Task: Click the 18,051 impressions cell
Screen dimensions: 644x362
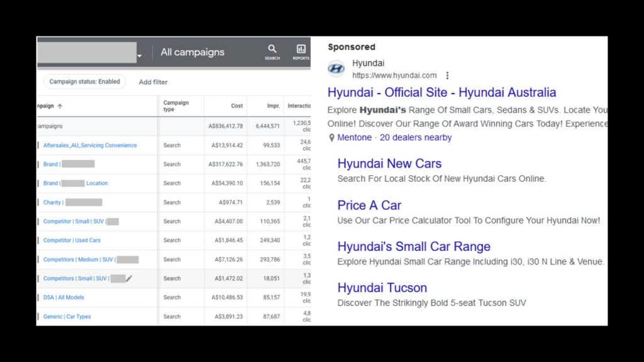Action: point(272,278)
